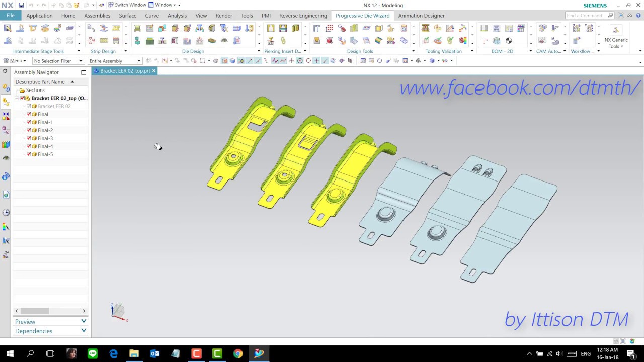Click the resource bar settings gear

(5, 71)
